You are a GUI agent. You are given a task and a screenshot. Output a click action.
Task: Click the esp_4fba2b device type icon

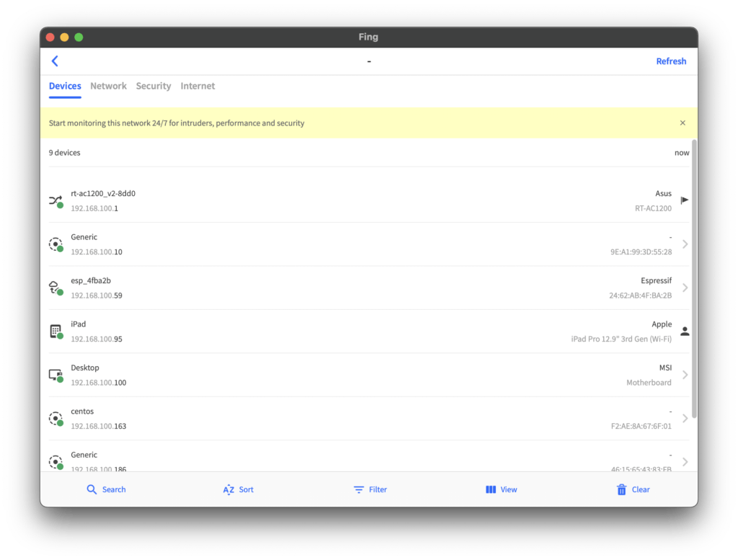[55, 288]
